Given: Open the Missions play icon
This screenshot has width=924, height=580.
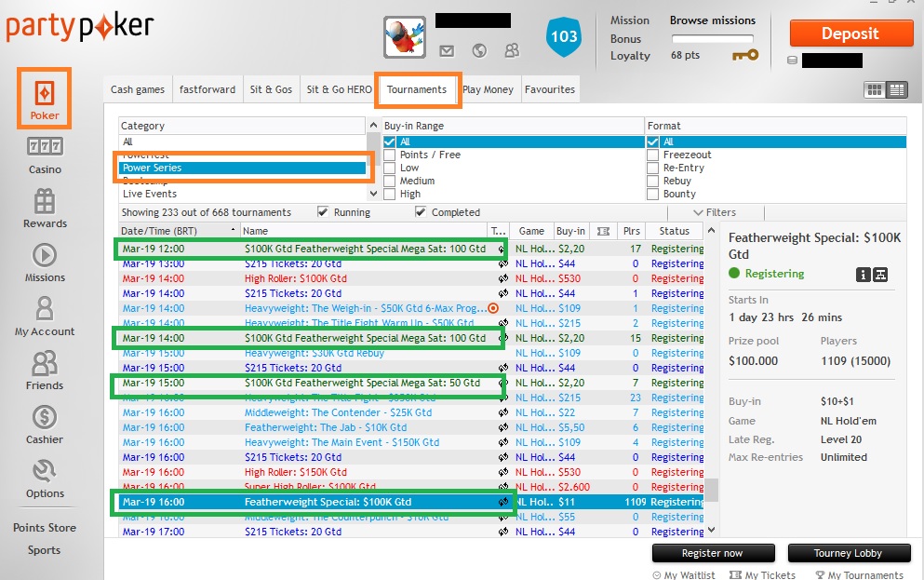Looking at the screenshot, I should [x=45, y=255].
